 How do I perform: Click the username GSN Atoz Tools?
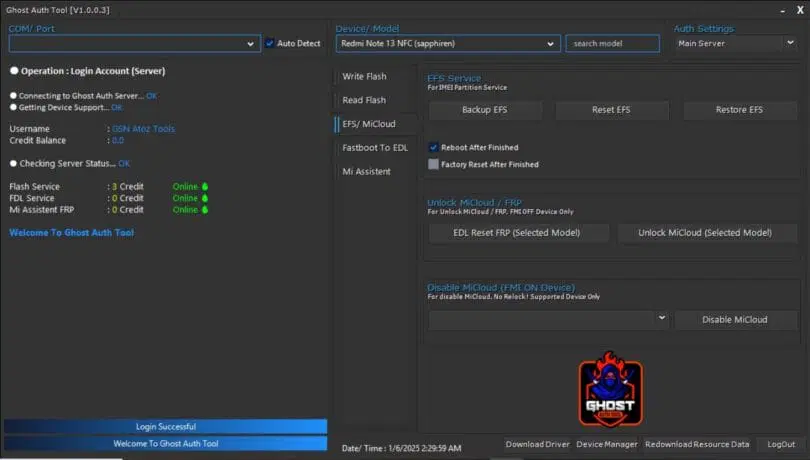coord(144,129)
